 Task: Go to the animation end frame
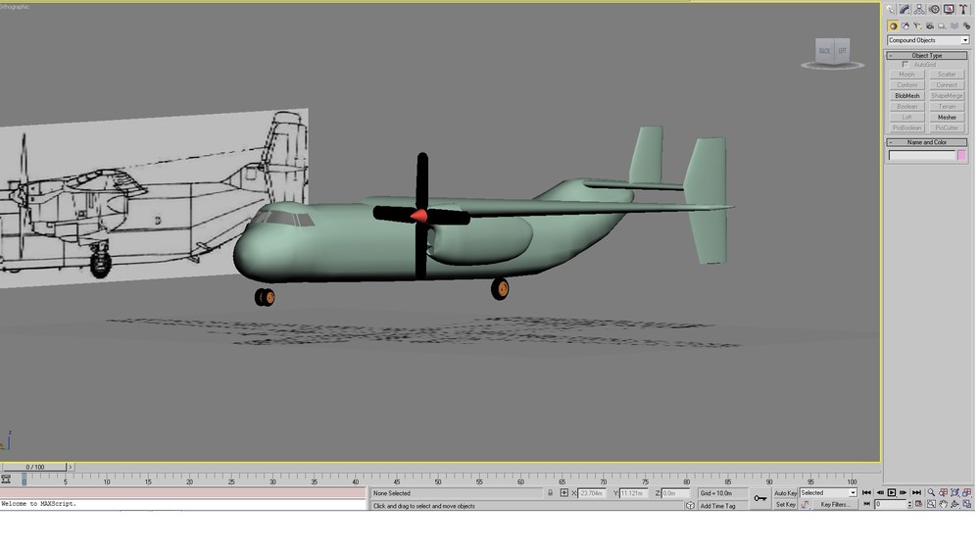pyautogui.click(x=916, y=493)
